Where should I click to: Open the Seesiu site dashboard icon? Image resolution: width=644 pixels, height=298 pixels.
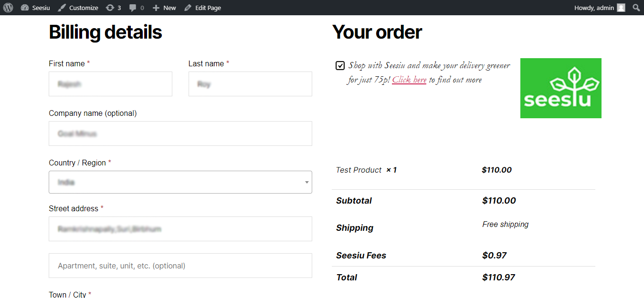point(25,8)
